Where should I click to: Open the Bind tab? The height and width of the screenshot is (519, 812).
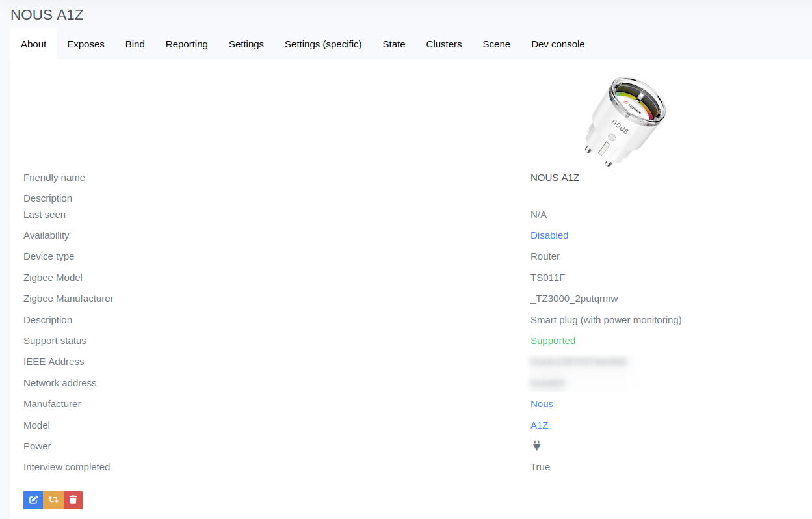click(x=135, y=44)
